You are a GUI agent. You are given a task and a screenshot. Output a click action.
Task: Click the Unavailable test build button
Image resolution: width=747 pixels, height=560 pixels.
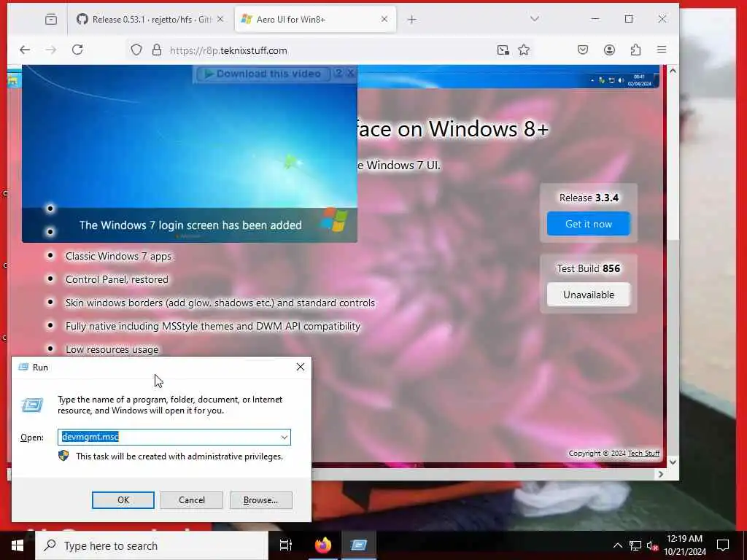tap(589, 295)
